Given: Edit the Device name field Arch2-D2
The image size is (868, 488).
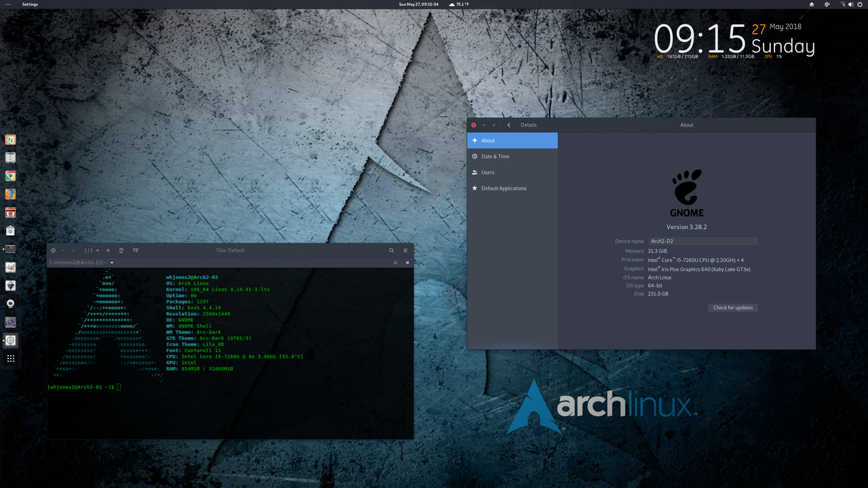Looking at the screenshot, I should pyautogui.click(x=703, y=241).
